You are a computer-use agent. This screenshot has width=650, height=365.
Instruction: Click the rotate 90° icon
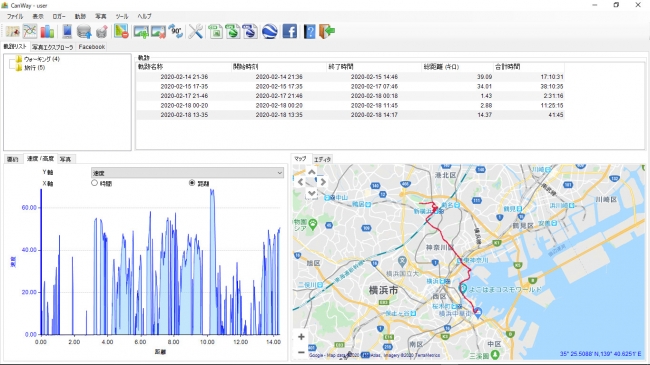(x=176, y=32)
